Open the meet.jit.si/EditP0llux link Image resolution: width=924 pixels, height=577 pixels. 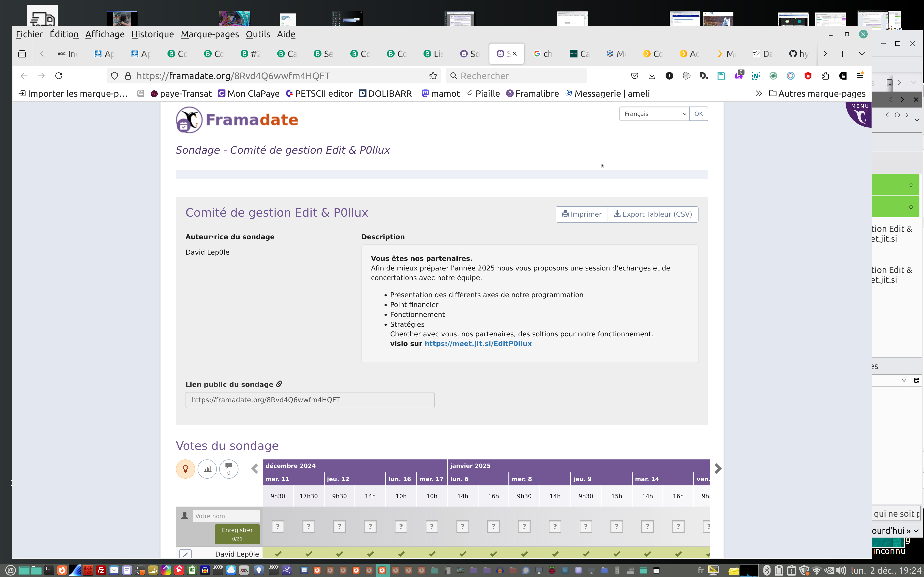coord(478,344)
